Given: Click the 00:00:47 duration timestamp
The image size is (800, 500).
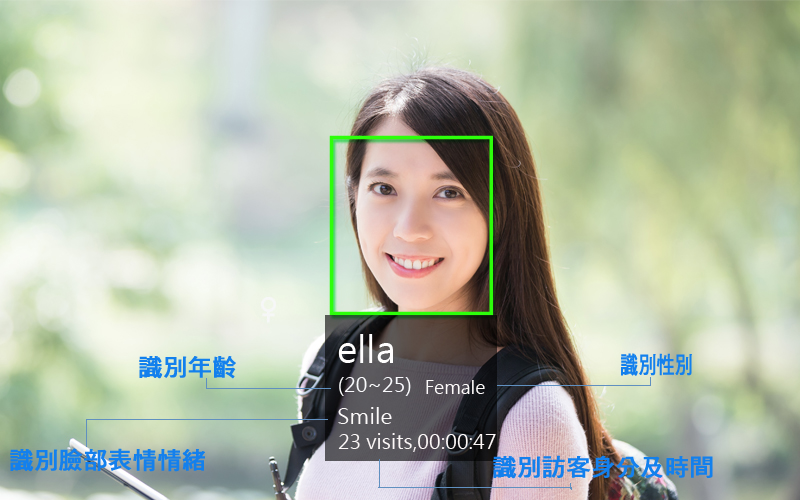Looking at the screenshot, I should (x=456, y=442).
